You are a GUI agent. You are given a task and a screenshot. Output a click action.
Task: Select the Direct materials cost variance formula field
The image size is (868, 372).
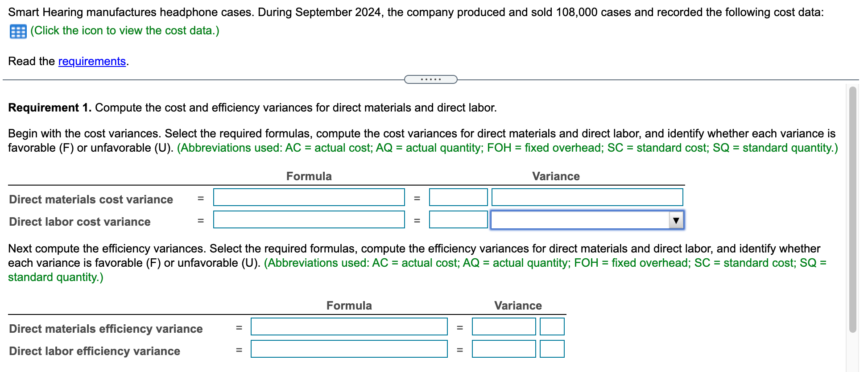pyautogui.click(x=309, y=197)
